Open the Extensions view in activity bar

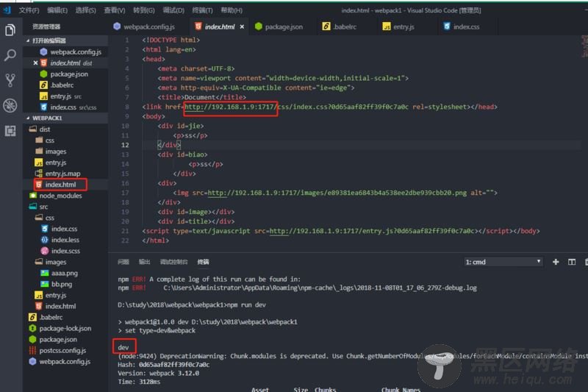[10, 130]
